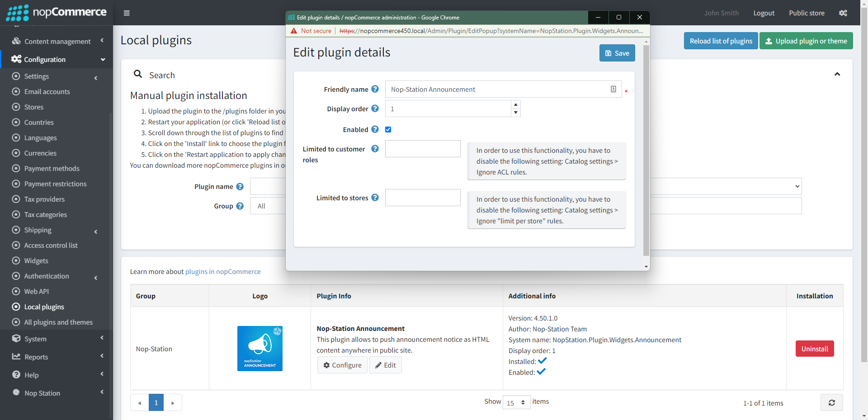Click the hamburger menu toggle icon
Image resolution: width=868 pixels, height=420 pixels.
point(127,13)
